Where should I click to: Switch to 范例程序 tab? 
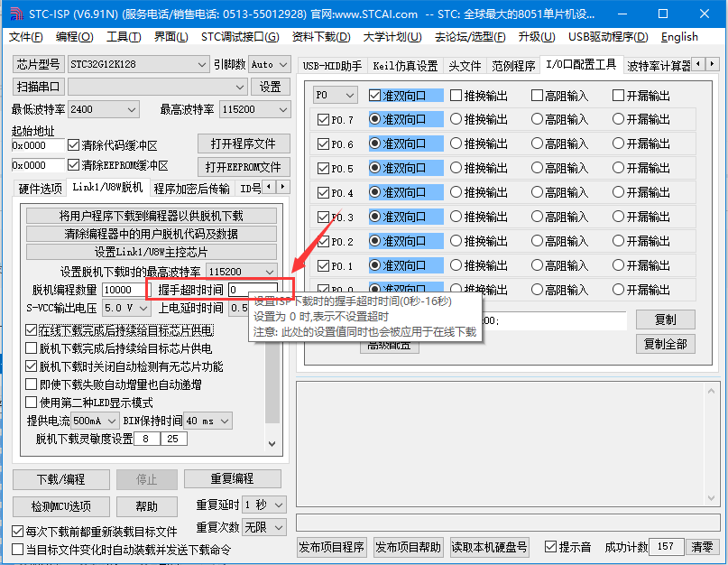(x=513, y=66)
